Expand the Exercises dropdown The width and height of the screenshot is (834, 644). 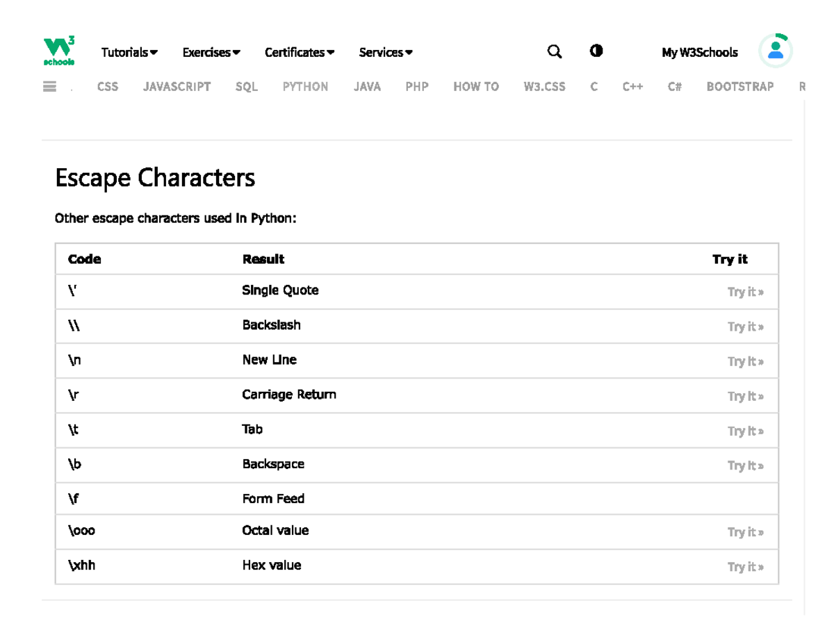click(x=211, y=52)
